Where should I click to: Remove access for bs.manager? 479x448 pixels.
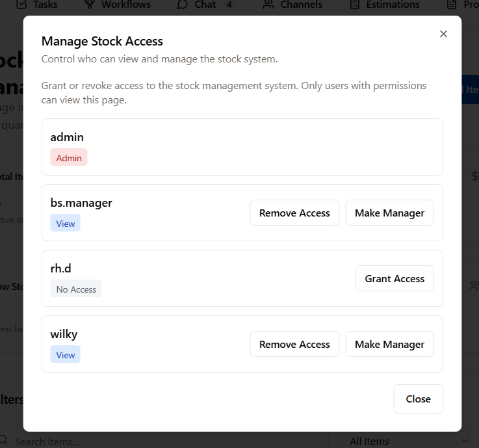pyautogui.click(x=294, y=213)
